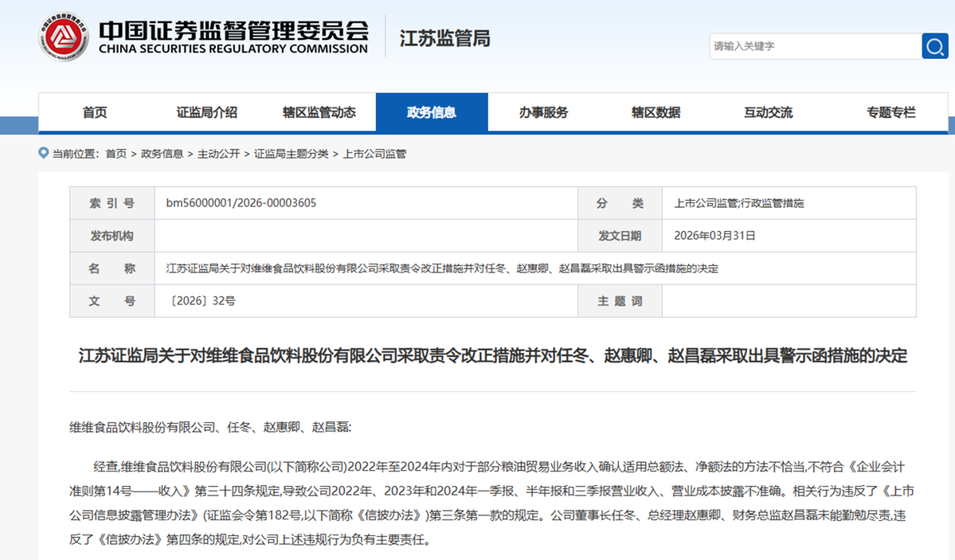The height and width of the screenshot is (560, 955).
Task: Click 主动公开 breadcrumb link
Action: tap(218, 154)
